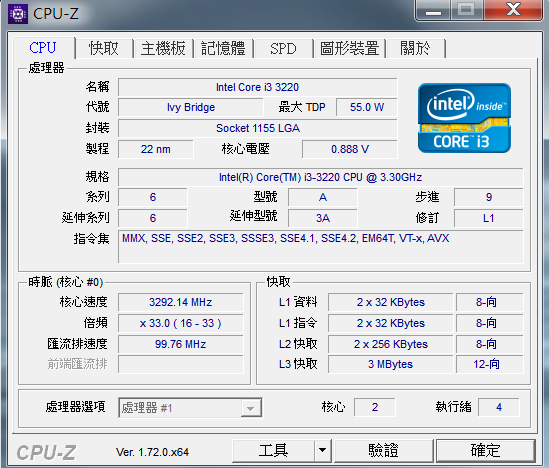This screenshot has height=468, width=549.
Task: Select the 記憶體 tab
Action: [x=223, y=48]
